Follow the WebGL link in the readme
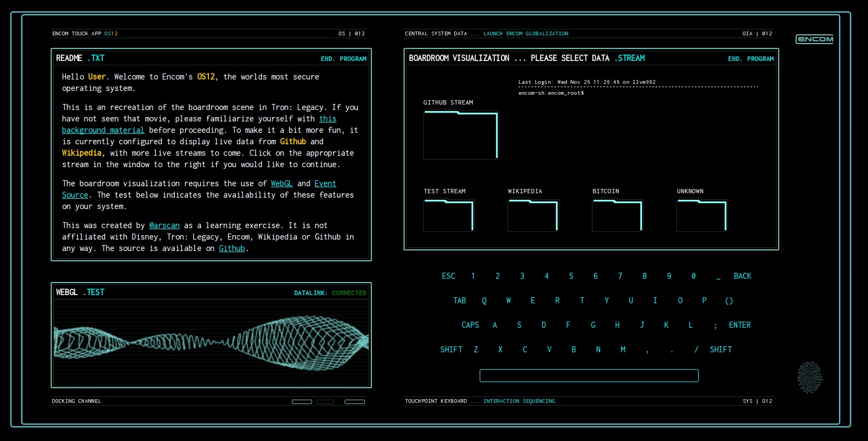Image resolution: width=868 pixels, height=441 pixels. 282,183
